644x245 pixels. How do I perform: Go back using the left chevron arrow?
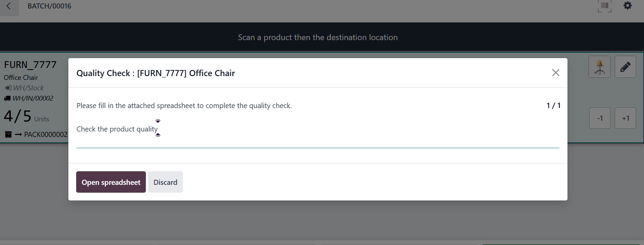pos(9,6)
